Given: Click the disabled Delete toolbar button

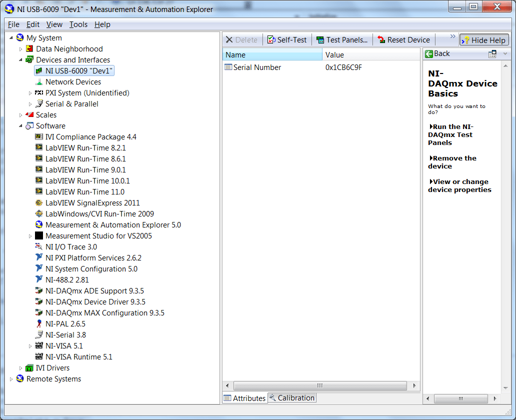Looking at the screenshot, I should pos(242,40).
